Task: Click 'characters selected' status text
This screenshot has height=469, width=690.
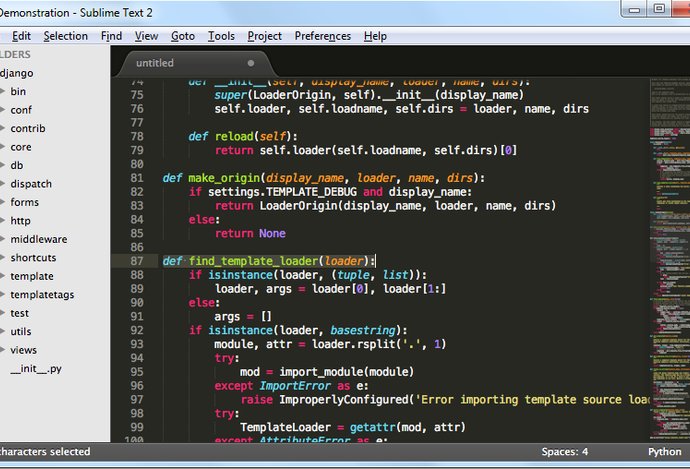Action: [x=44, y=452]
